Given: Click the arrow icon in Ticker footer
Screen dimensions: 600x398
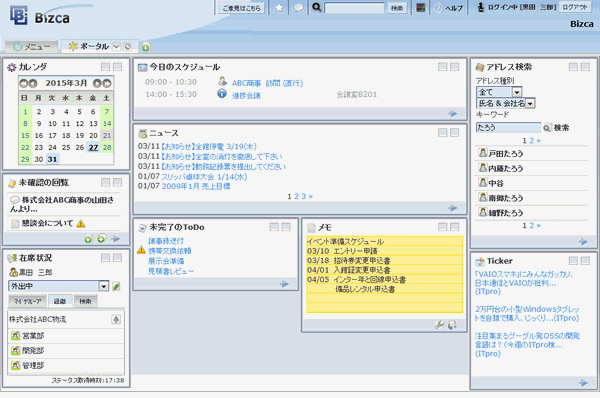Looking at the screenshot, I should [x=583, y=383].
